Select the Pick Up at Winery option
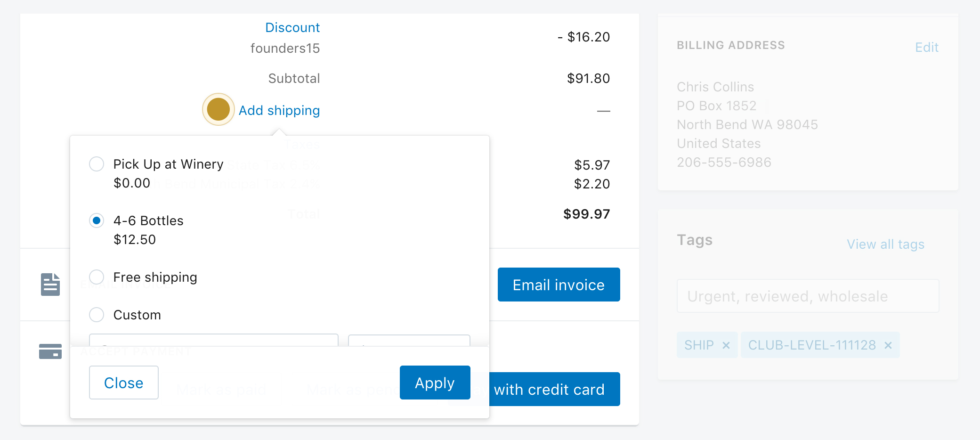This screenshot has height=440, width=980. click(97, 164)
